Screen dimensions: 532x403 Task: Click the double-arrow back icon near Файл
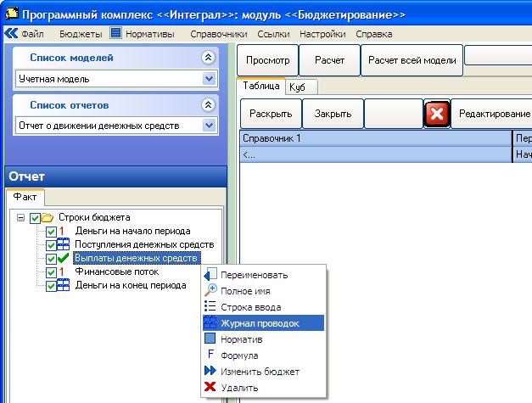pyautogui.click(x=11, y=33)
